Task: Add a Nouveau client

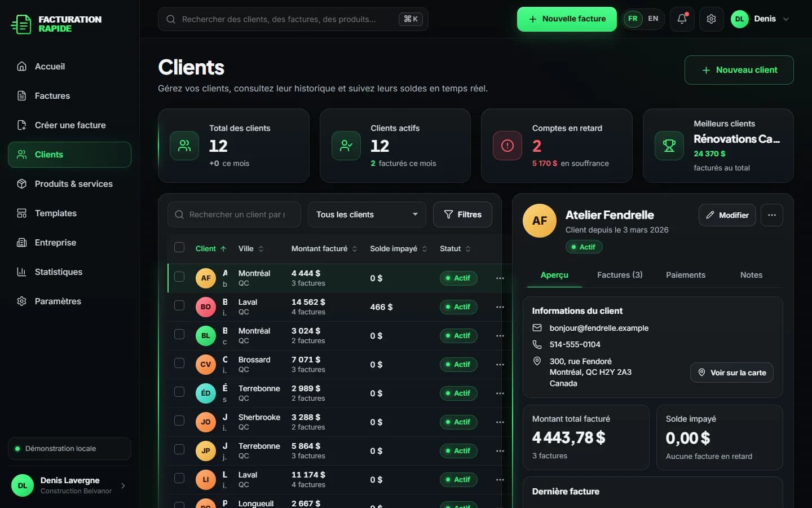Action: click(x=739, y=70)
